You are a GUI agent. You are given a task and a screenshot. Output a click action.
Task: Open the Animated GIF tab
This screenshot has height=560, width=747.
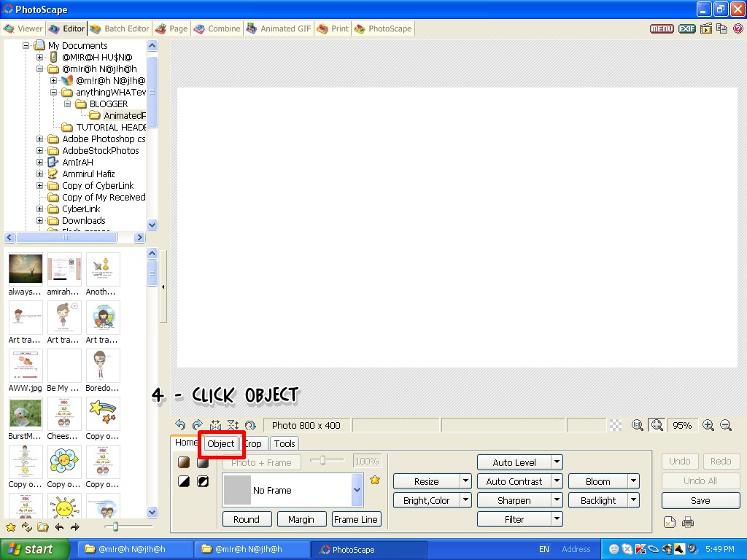pyautogui.click(x=279, y=28)
